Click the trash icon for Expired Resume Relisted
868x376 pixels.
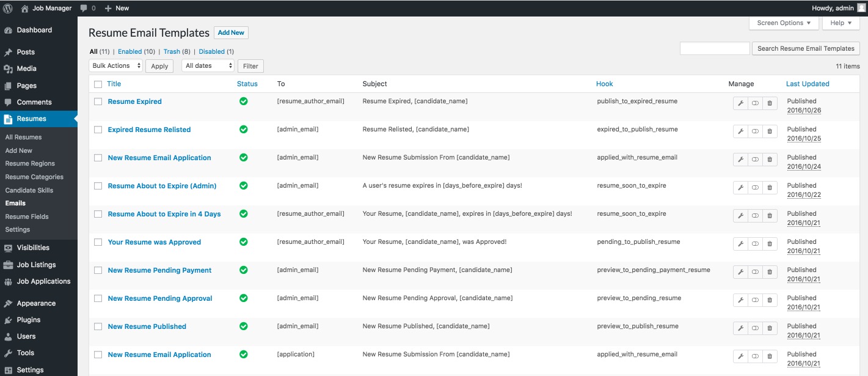coord(770,132)
